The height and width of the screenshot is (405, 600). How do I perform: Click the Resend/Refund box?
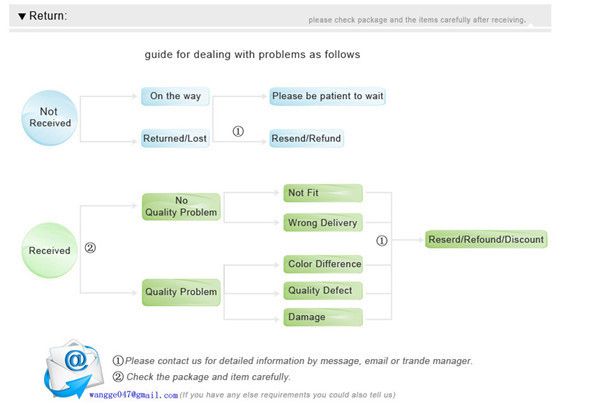click(x=307, y=138)
